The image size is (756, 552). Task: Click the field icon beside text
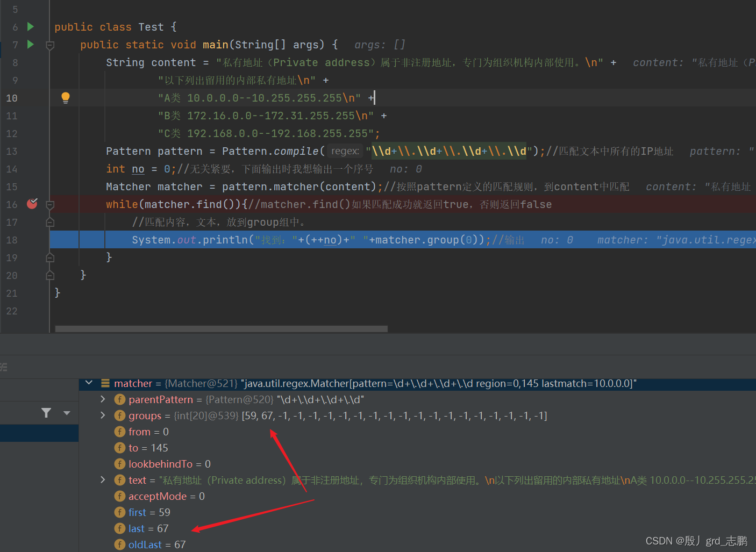[120, 480]
